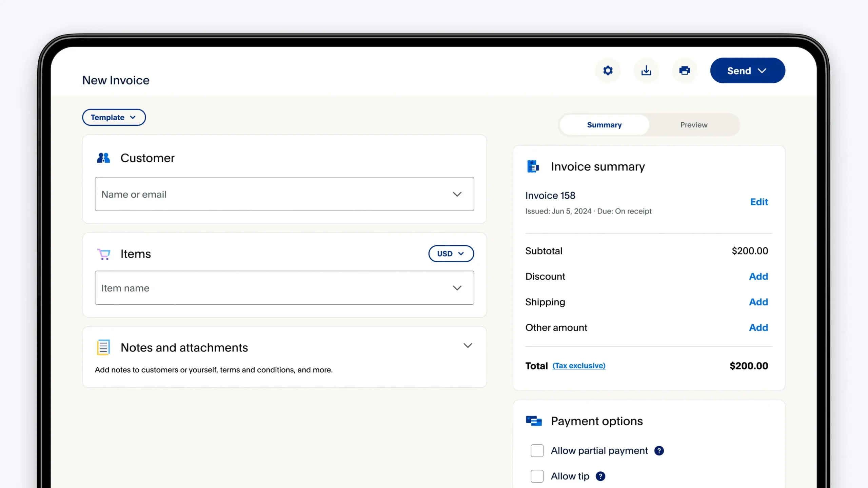Open the Template dropdown
868x488 pixels.
114,117
